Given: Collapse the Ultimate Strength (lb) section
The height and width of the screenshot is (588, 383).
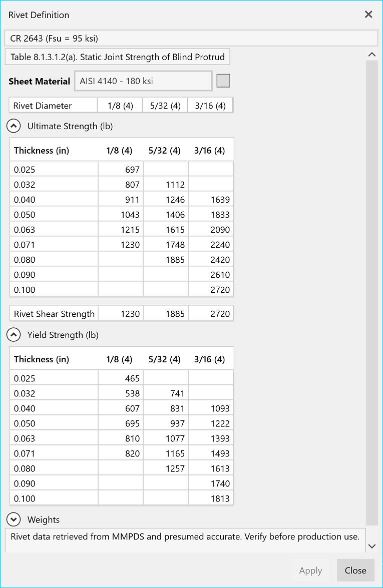Looking at the screenshot, I should 14,126.
